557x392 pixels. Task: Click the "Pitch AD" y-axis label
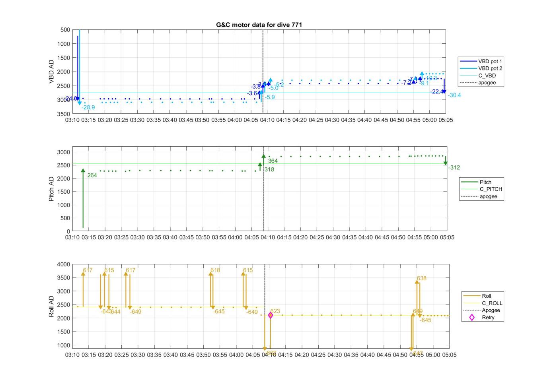[x=51, y=189]
